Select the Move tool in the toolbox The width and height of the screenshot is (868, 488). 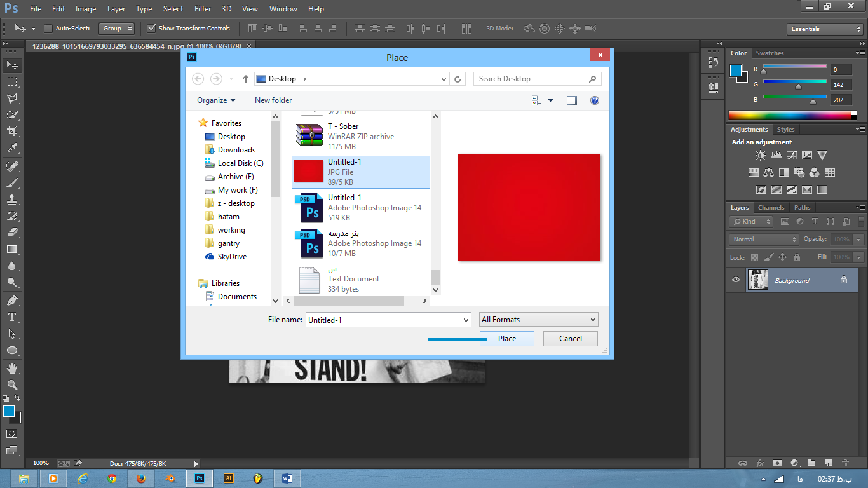(12, 65)
